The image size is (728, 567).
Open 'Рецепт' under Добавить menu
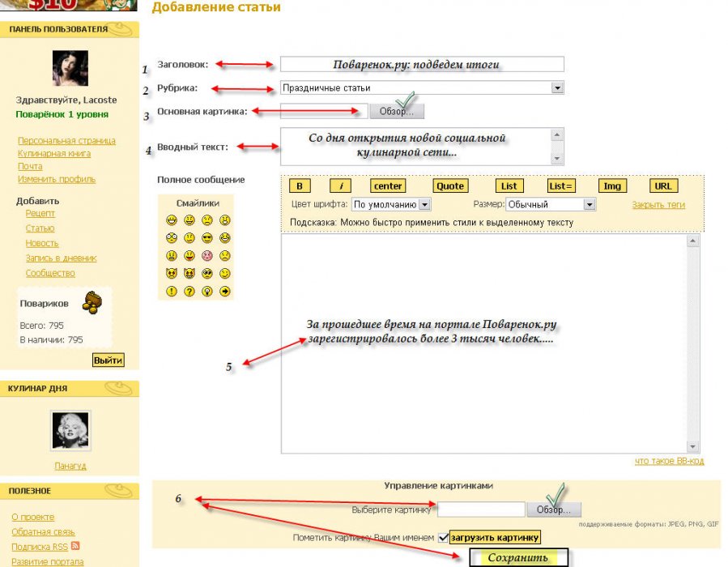coord(40,213)
